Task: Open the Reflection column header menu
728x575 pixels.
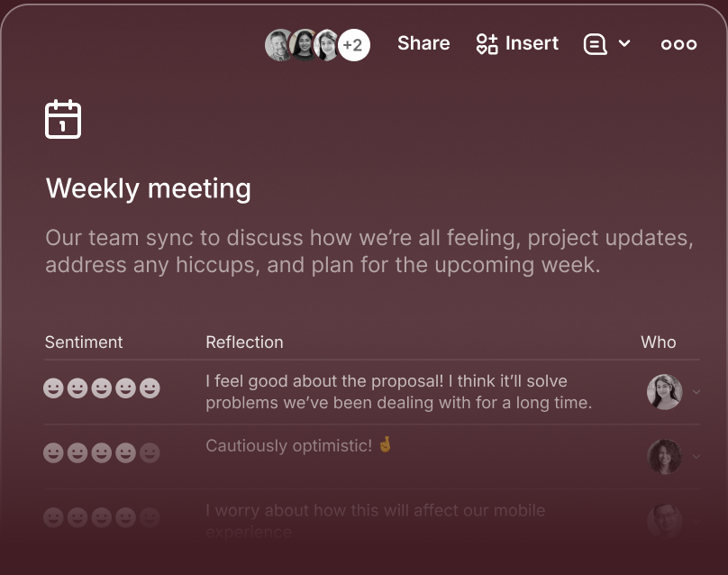Action: [244, 342]
